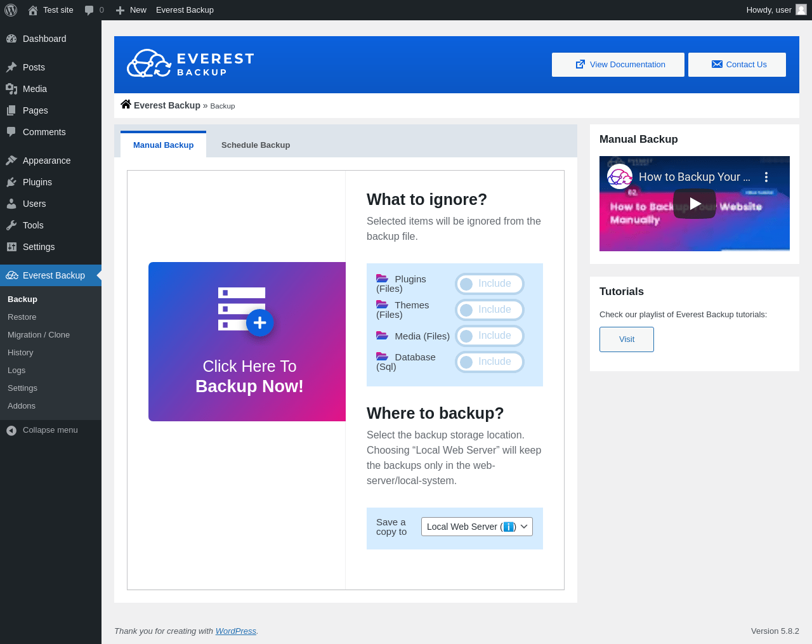Open the Test site home icon
Screen dimensions: 812x644
33,10
